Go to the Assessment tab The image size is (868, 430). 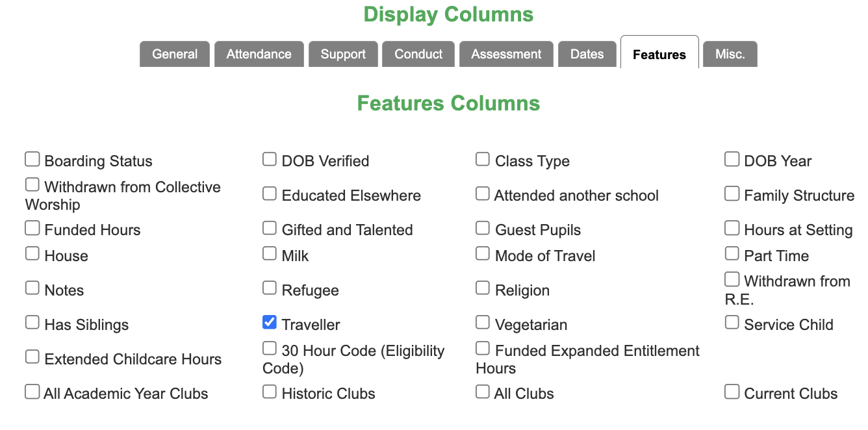[506, 54]
